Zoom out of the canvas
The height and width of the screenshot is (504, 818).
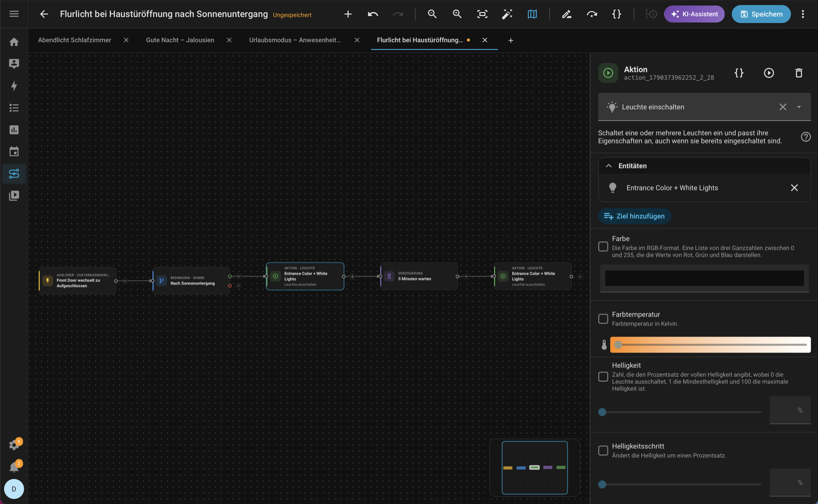(x=432, y=14)
